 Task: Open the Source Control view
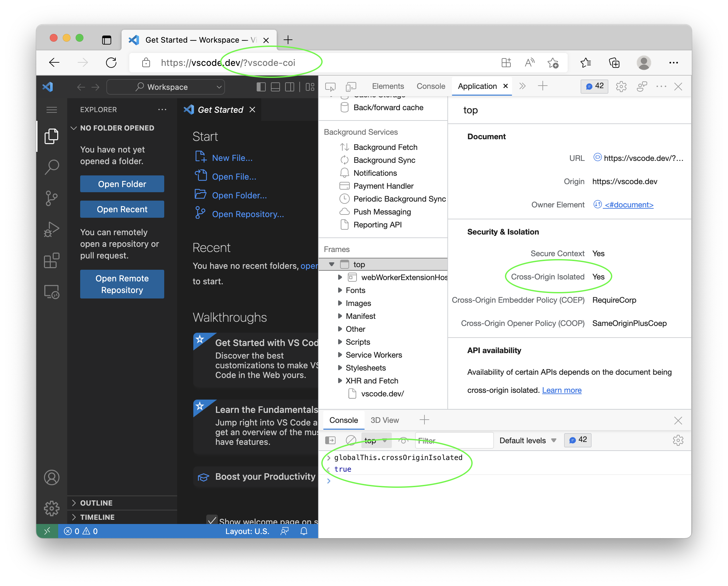point(51,198)
